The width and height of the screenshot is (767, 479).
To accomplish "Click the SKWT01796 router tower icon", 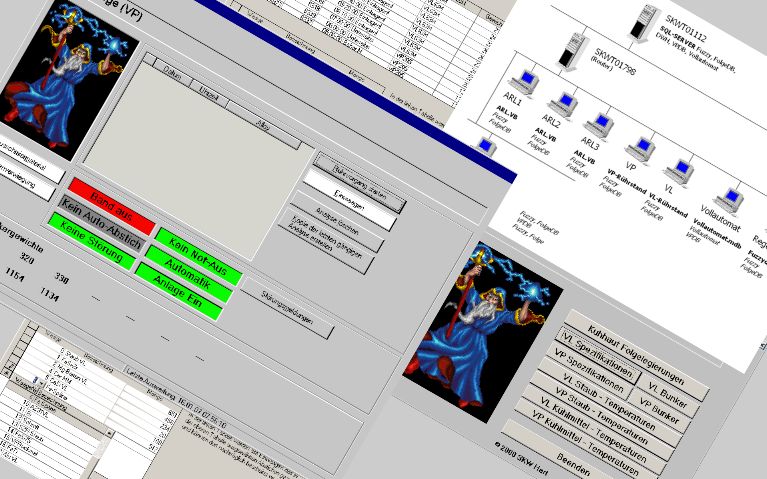I will pyautogui.click(x=574, y=51).
